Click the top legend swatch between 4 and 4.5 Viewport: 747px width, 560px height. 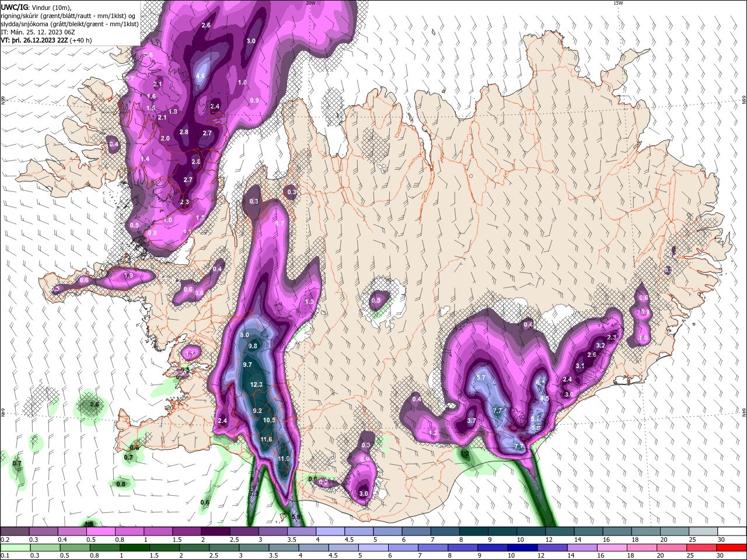coord(330,531)
